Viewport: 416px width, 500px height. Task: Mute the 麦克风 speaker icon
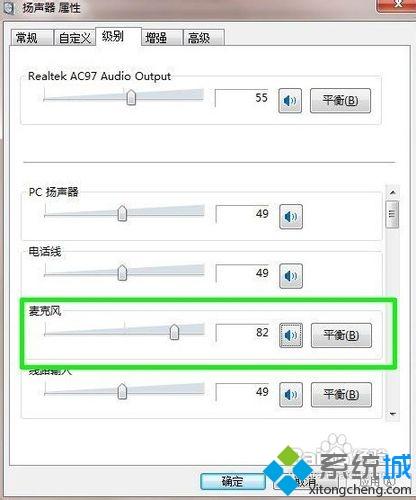pos(291,335)
